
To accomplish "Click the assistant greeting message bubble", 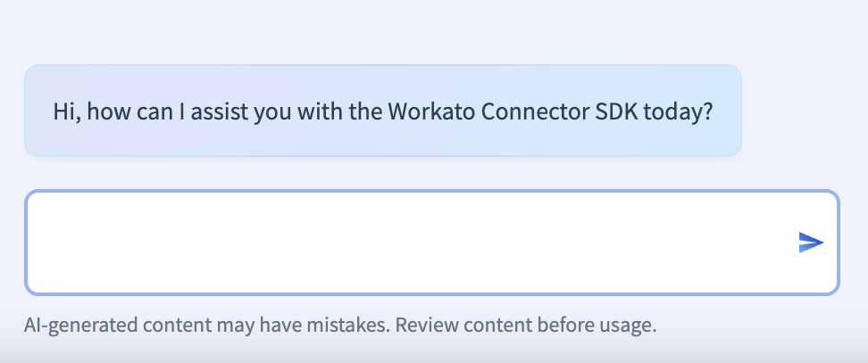I will [x=382, y=111].
